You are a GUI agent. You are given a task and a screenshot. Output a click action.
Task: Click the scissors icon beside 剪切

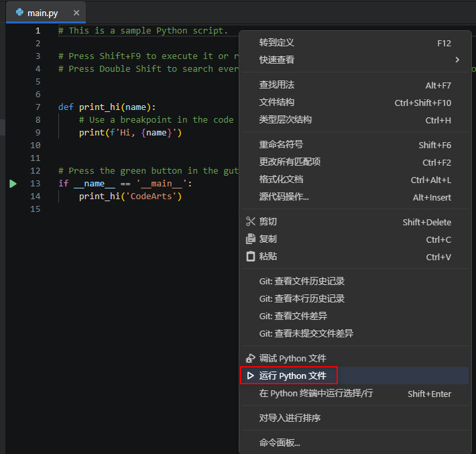[251, 222]
